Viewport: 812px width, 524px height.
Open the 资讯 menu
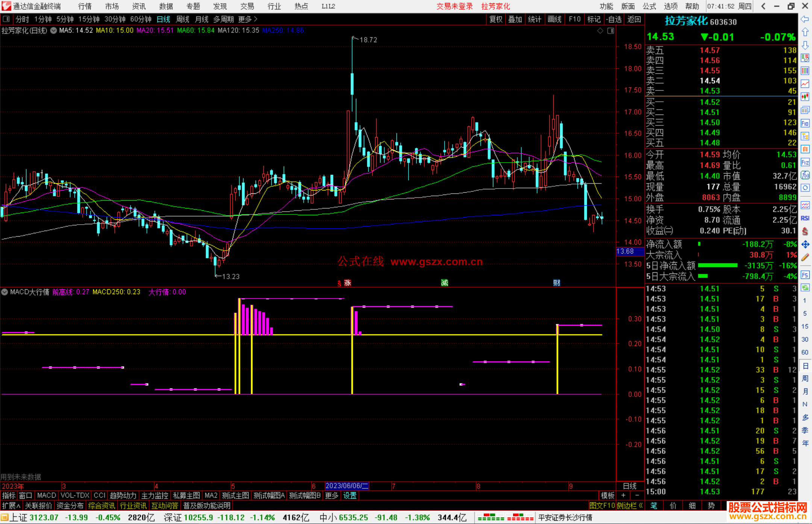click(x=139, y=6)
